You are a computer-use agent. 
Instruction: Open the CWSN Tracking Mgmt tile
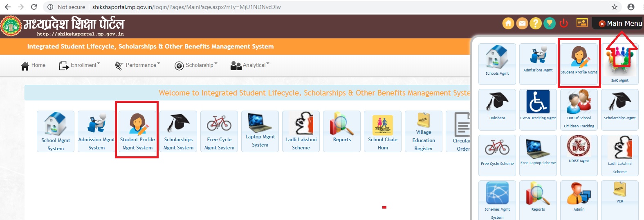(x=538, y=109)
